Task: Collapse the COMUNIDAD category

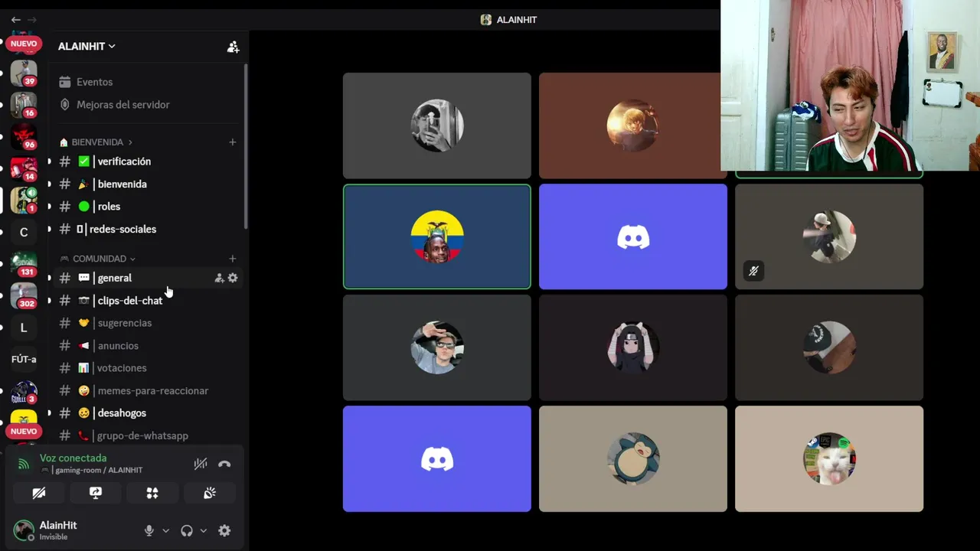Action: click(98, 259)
